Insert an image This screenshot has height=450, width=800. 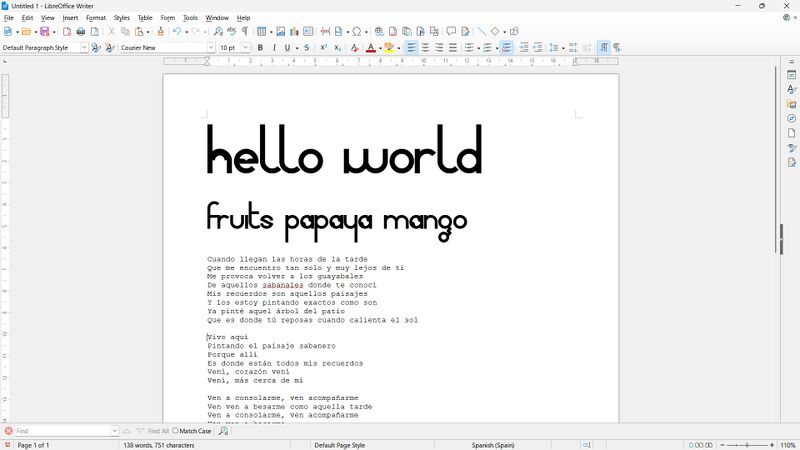281,32
